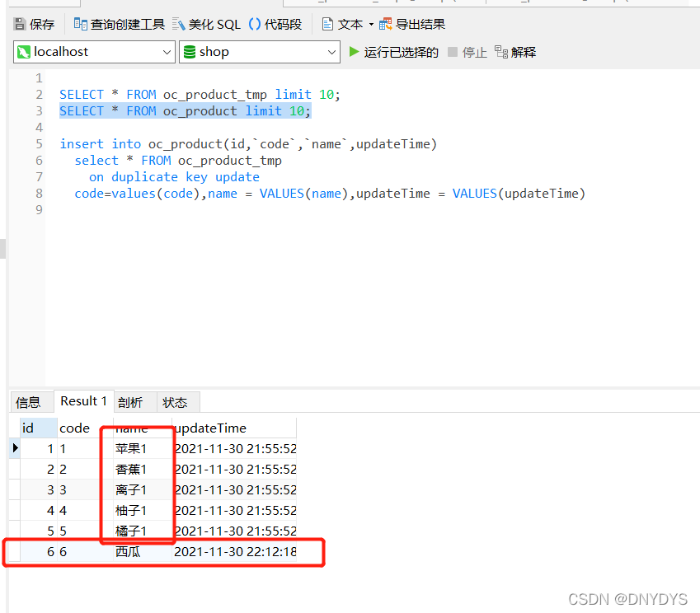Click the Explain (解释) icon
700x613 pixels.
point(501,52)
